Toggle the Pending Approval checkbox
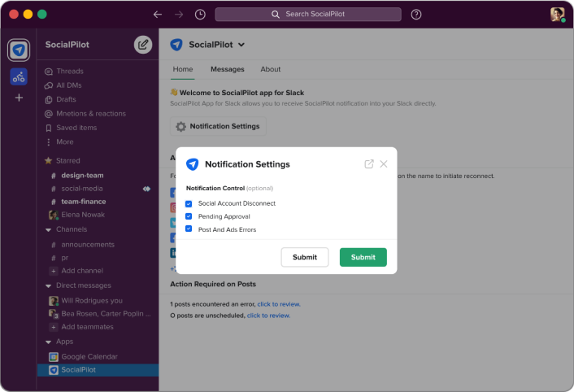This screenshot has height=392, width=574. [189, 216]
